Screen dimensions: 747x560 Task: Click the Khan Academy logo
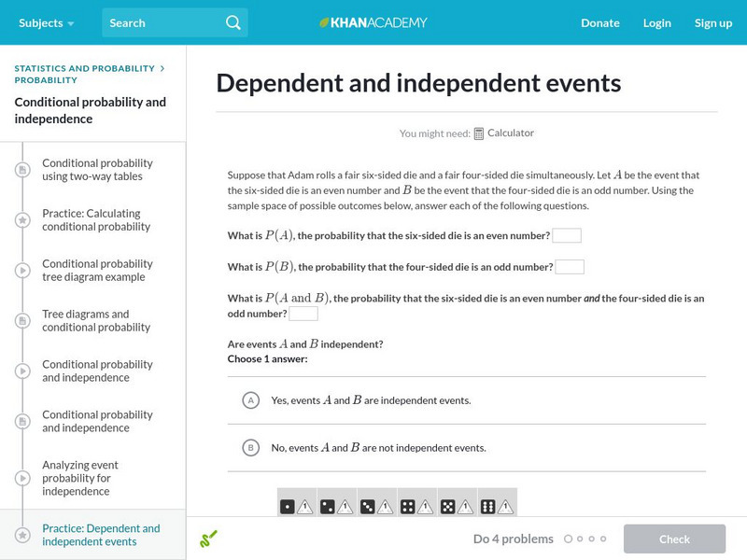(373, 22)
